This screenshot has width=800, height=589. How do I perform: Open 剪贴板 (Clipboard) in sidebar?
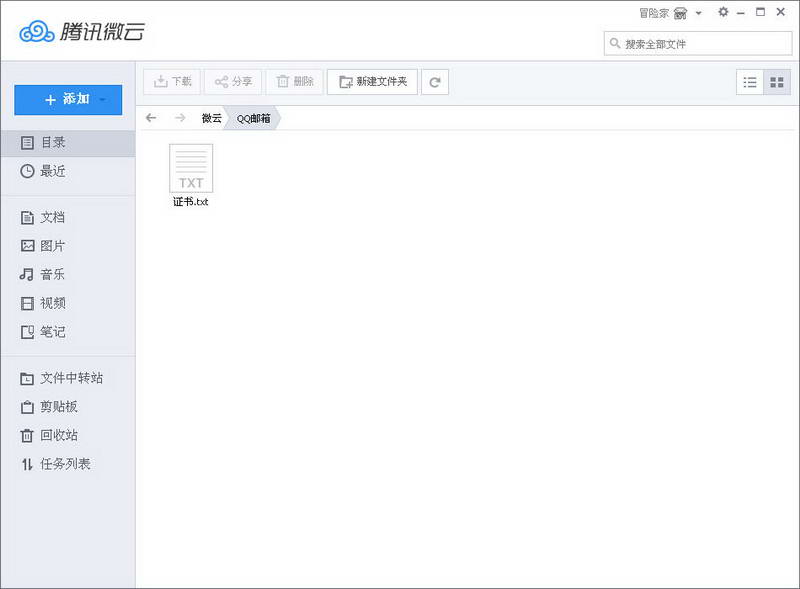58,407
